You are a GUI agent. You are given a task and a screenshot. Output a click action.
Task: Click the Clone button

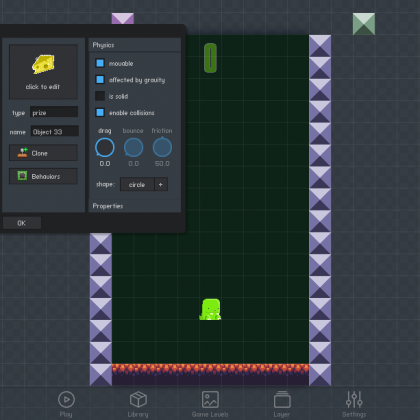click(43, 153)
